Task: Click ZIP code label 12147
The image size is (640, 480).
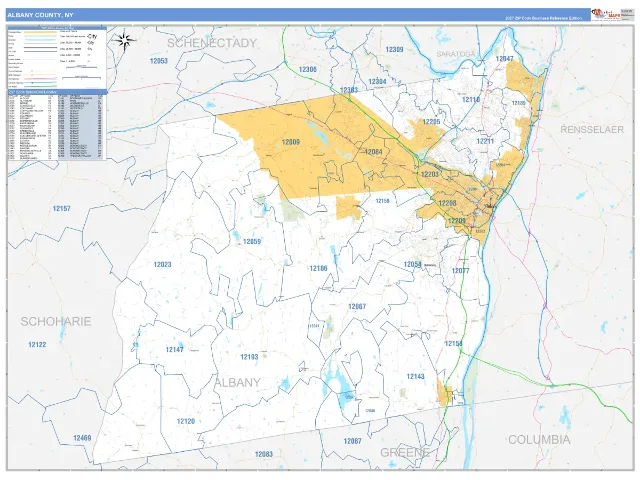Action: (175, 349)
